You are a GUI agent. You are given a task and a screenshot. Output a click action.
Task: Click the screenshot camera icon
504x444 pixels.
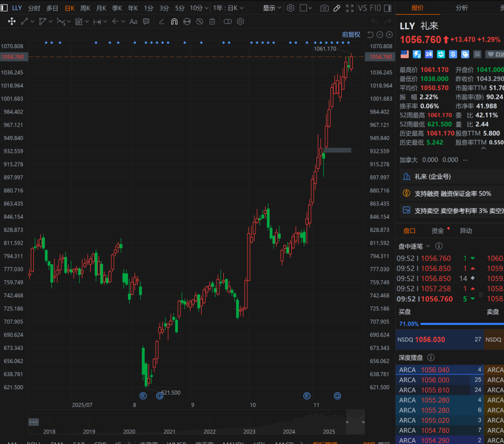pyautogui.click(x=325, y=8)
